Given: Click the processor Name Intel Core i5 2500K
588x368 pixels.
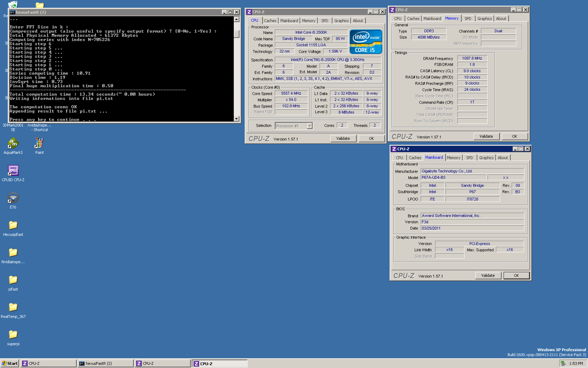Looking at the screenshot, I should [x=311, y=32].
